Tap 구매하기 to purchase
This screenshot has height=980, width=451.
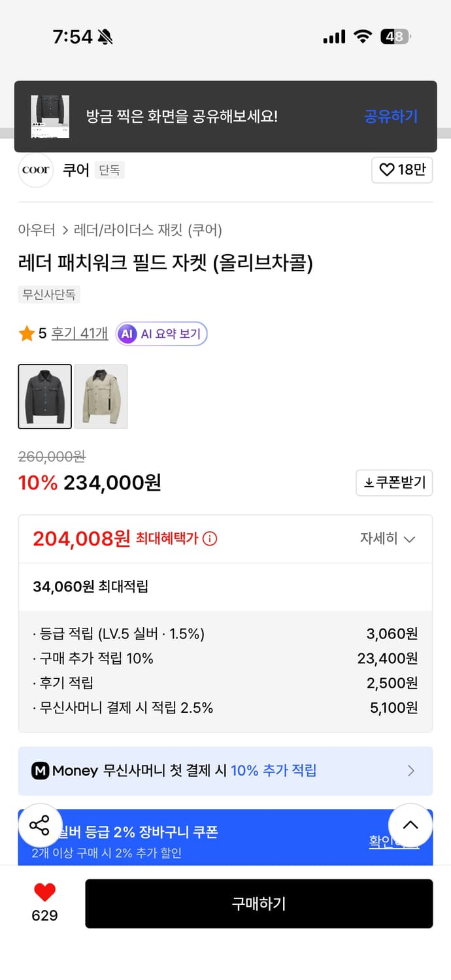[259, 904]
